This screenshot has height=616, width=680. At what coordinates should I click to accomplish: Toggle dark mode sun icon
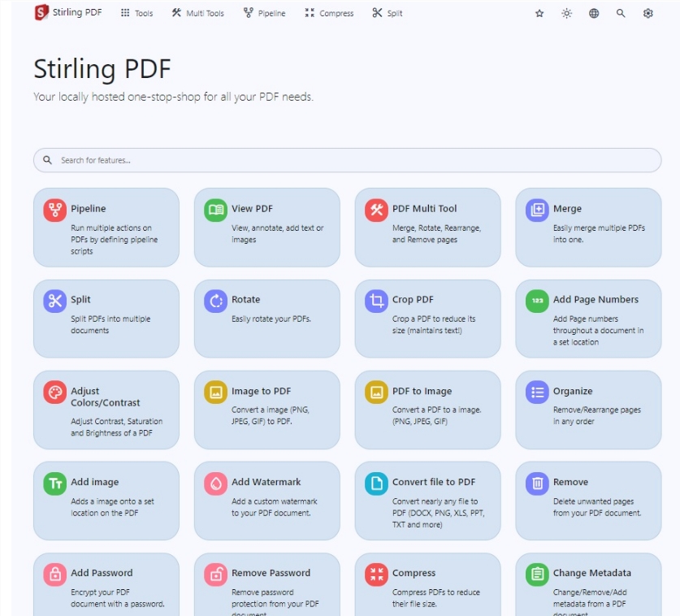[566, 14]
